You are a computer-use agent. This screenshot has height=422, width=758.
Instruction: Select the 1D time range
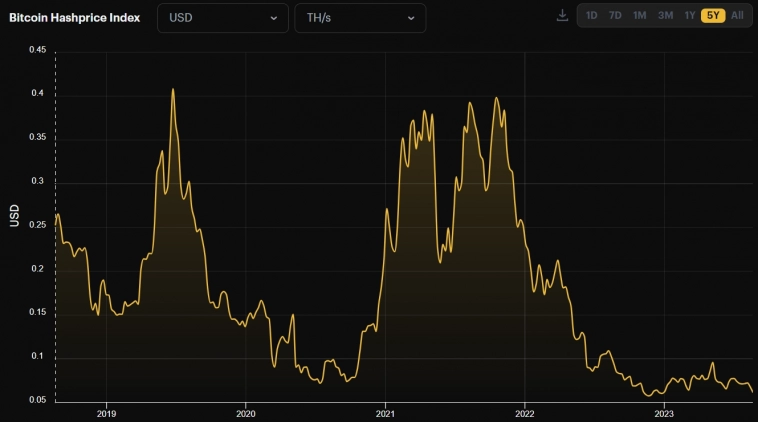click(592, 16)
